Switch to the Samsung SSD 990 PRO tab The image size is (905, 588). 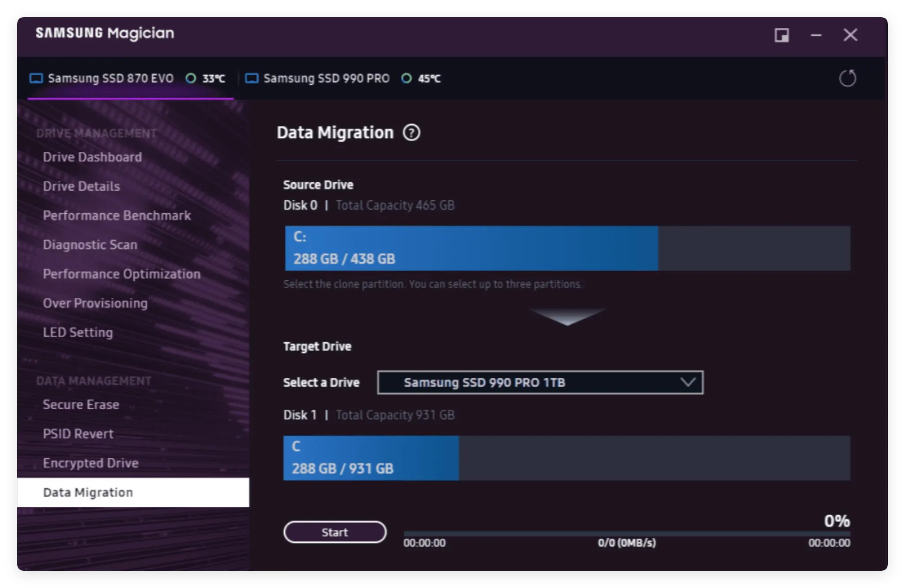343,79
